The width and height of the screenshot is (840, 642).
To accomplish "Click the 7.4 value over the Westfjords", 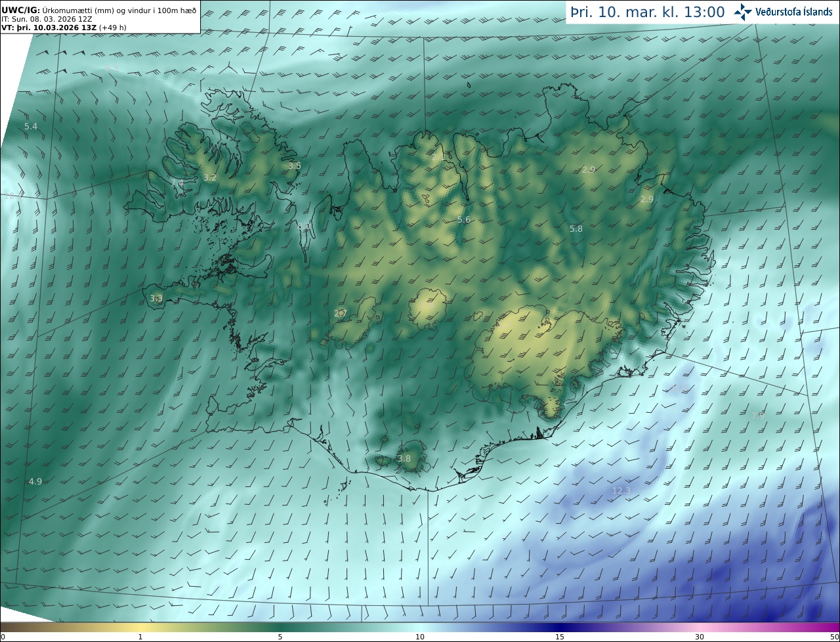I will coord(177,182).
